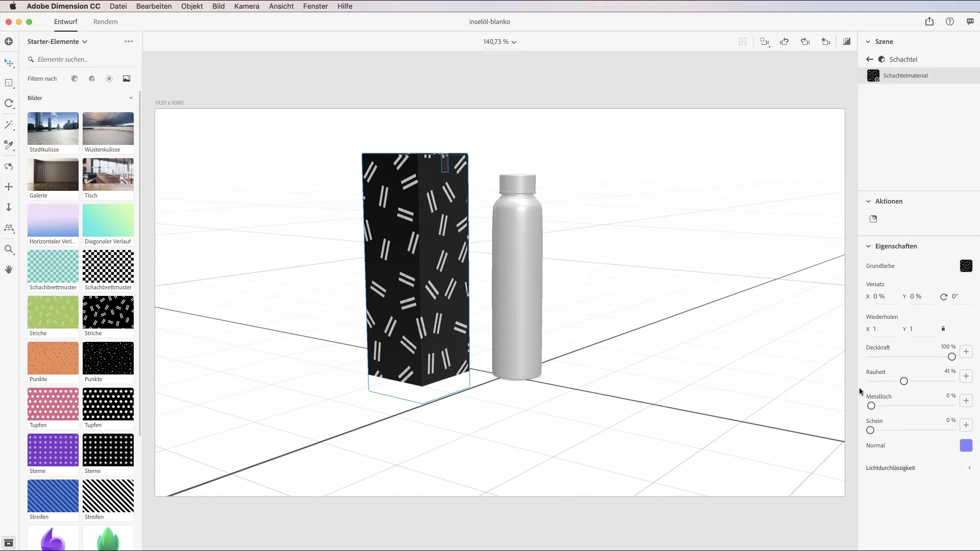980x551 pixels.
Task: Filter elements by images
Action: click(127, 79)
